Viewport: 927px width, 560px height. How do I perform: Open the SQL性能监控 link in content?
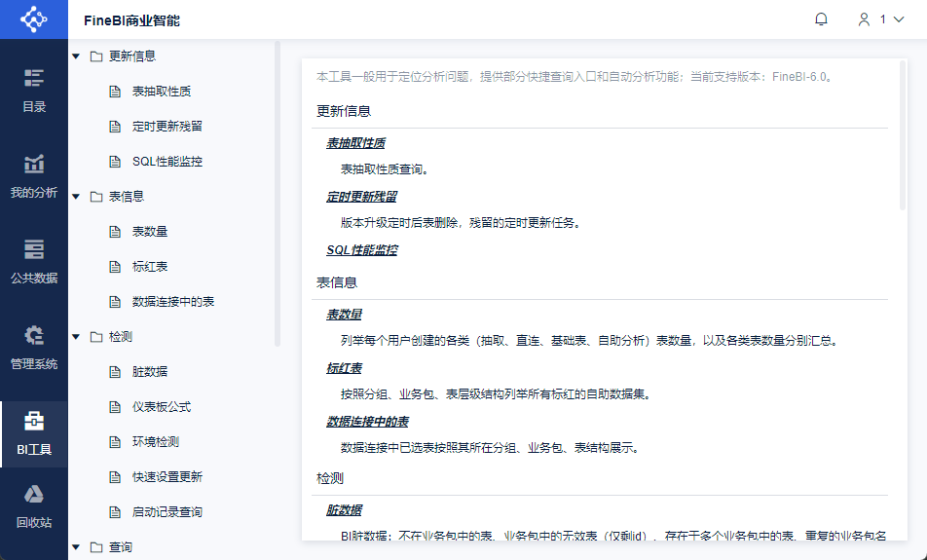[x=362, y=250]
